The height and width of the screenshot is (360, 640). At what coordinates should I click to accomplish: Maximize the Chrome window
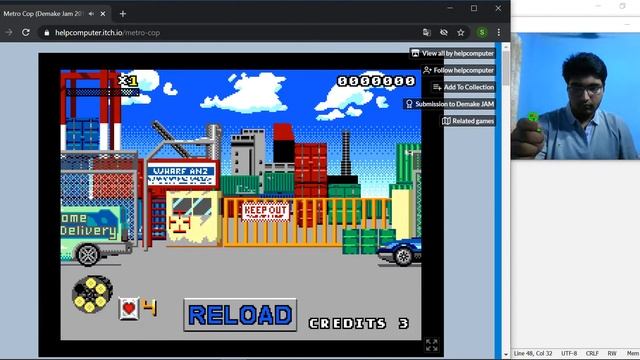(474, 8)
